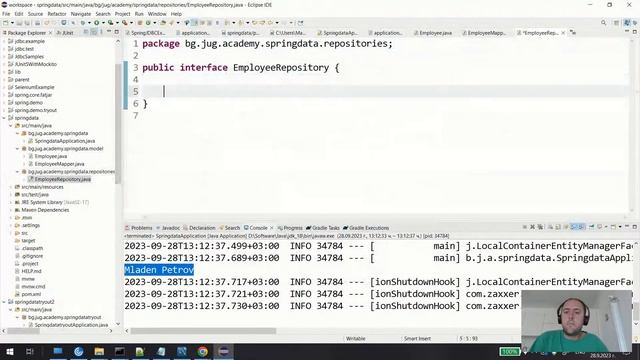Viewport: 640px width, 360px height.
Task: Minimize the Console view
Action: (627, 227)
